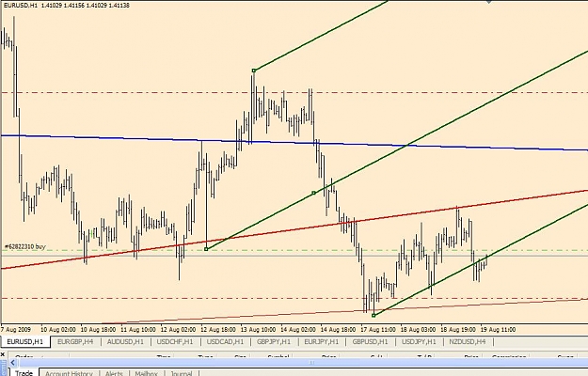
Task: Switch to the USDCAD,H1 chart tab
Action: pos(225,341)
